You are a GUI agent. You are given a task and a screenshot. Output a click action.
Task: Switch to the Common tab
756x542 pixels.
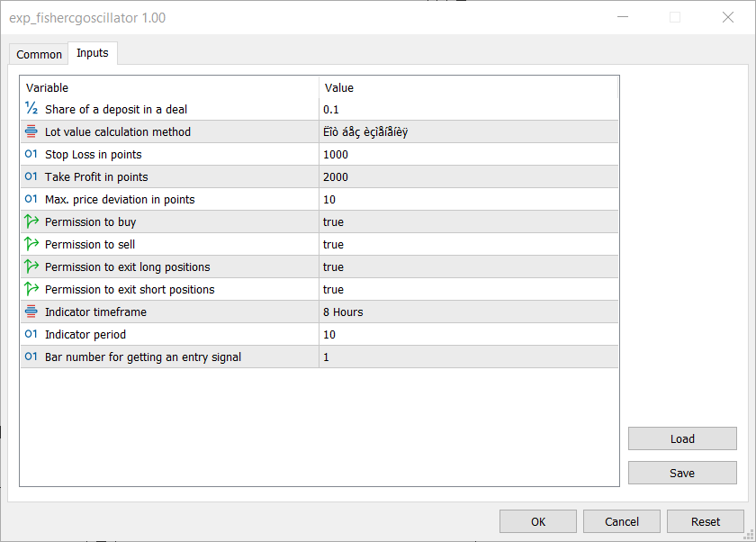pyautogui.click(x=39, y=55)
